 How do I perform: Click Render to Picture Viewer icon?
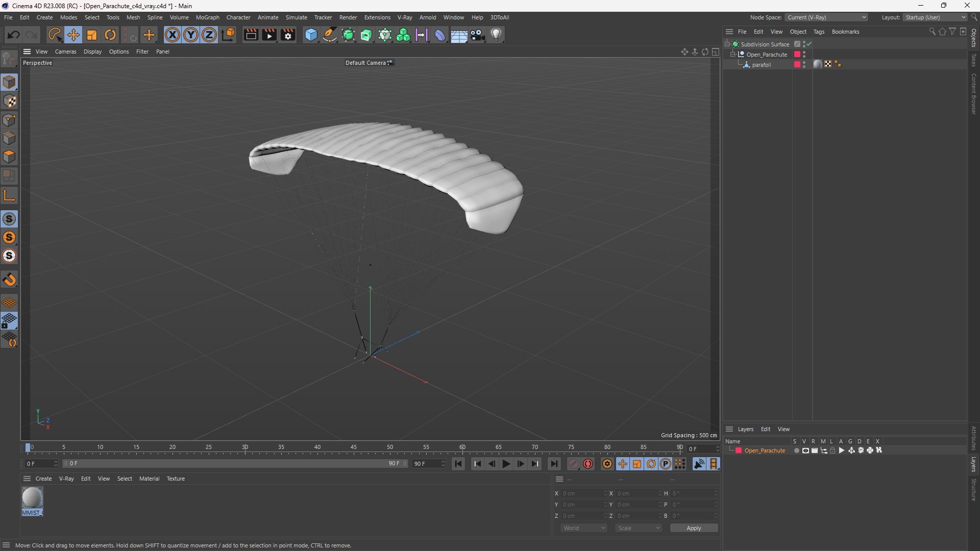269,35
